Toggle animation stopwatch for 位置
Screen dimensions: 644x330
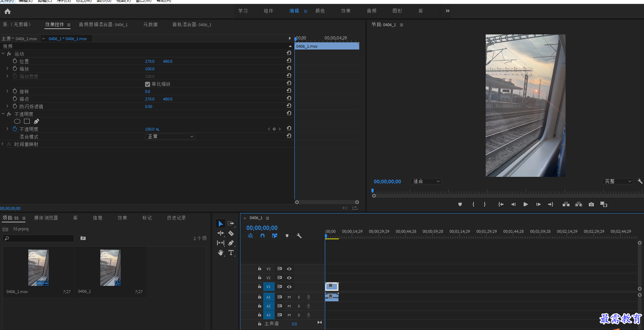(x=15, y=61)
